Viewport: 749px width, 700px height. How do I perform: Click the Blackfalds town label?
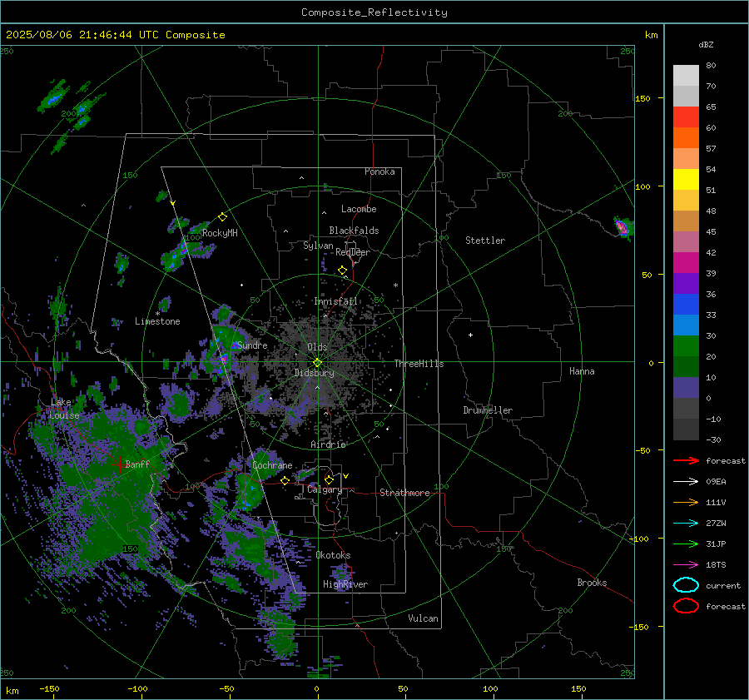(x=354, y=231)
